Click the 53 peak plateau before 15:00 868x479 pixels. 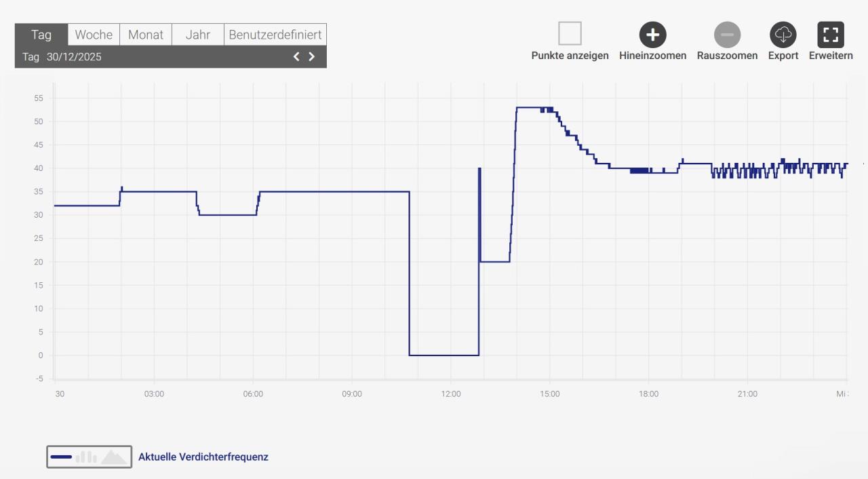point(529,107)
